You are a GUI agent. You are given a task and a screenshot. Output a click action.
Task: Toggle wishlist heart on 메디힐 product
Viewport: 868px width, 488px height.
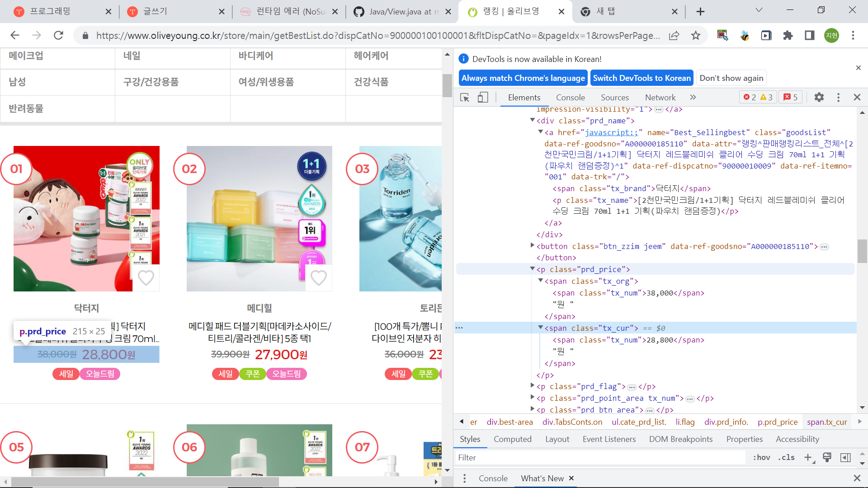click(x=318, y=277)
